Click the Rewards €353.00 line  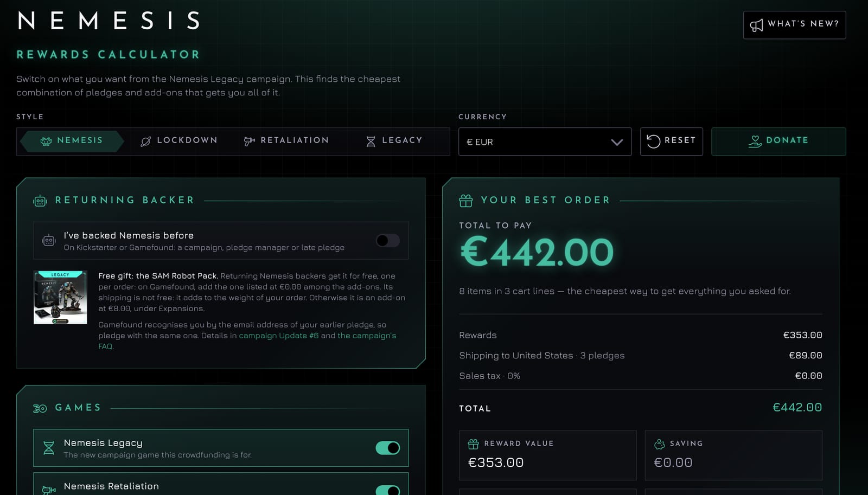tap(641, 335)
